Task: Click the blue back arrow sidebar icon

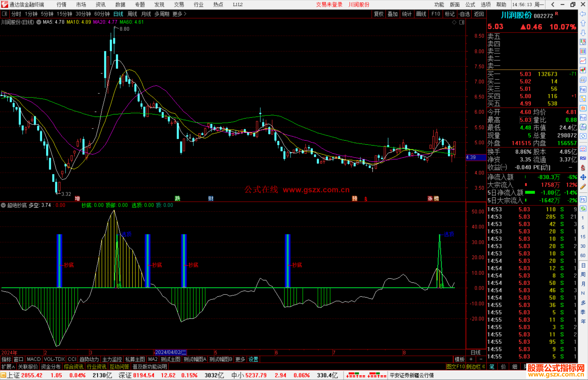Action: 583,14
